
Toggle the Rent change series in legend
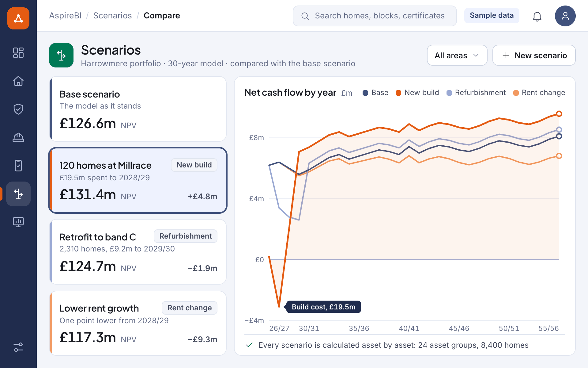click(539, 93)
